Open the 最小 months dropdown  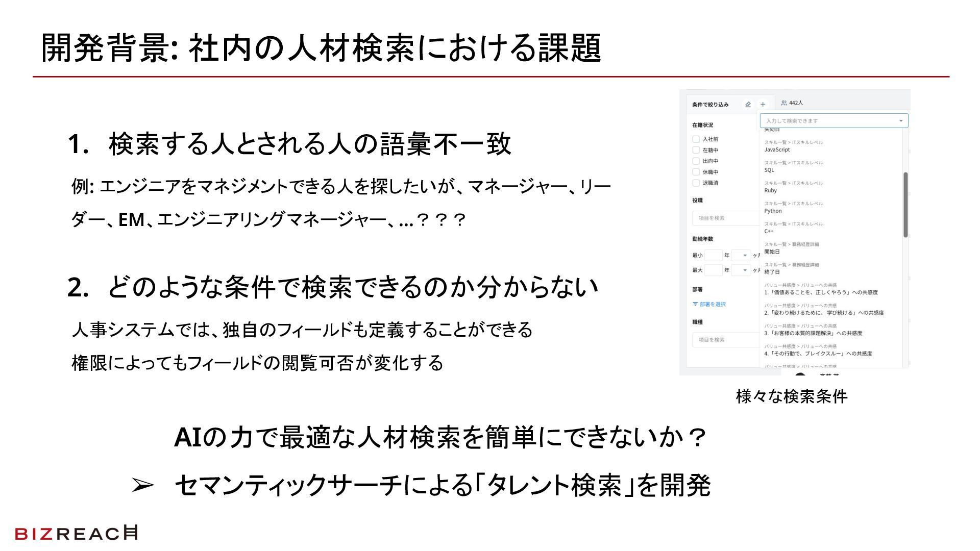click(745, 255)
